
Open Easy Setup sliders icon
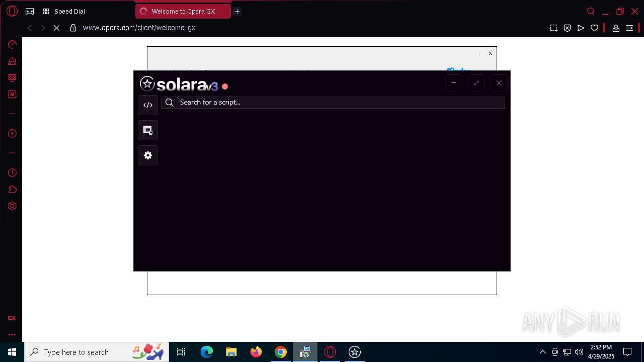point(629,28)
